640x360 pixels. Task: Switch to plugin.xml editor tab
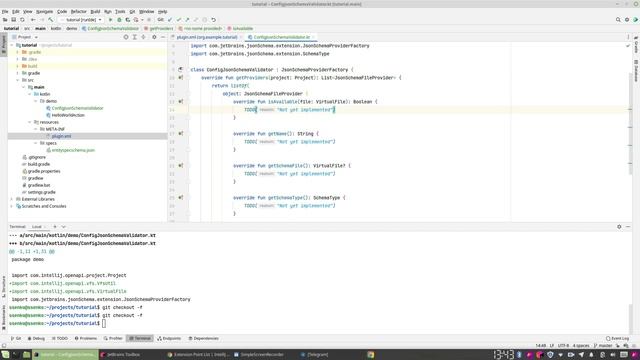coord(207,37)
